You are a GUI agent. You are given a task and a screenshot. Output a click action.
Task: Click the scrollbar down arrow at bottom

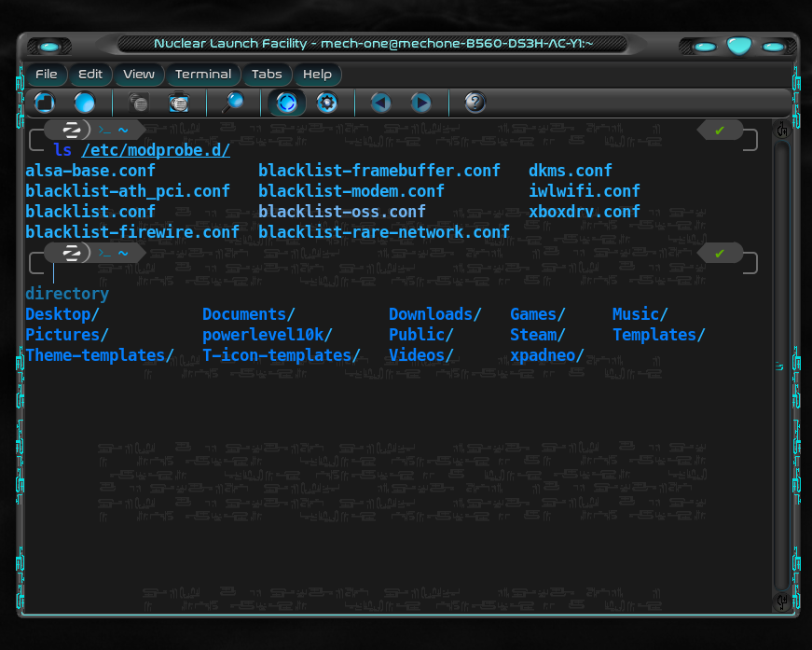click(x=782, y=600)
